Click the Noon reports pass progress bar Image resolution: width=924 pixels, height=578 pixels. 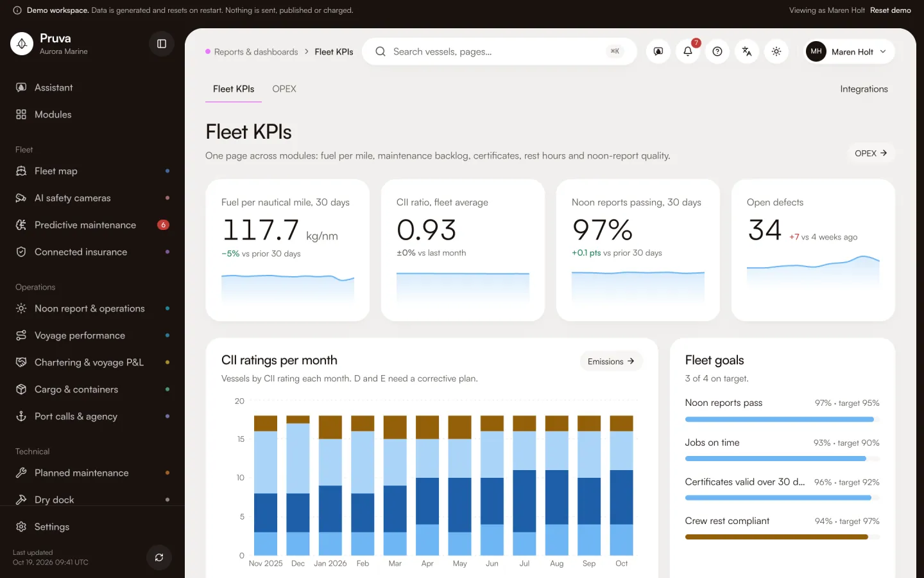click(x=782, y=419)
